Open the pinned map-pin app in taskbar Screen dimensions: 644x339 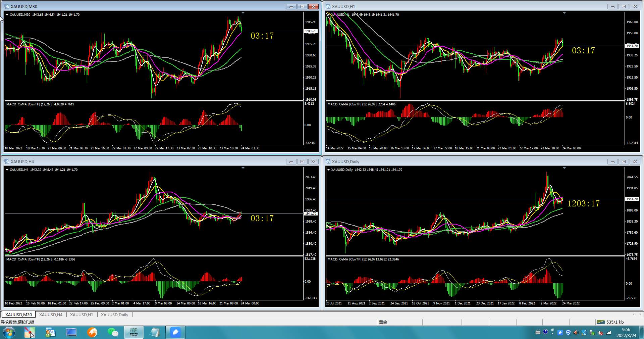[30, 332]
